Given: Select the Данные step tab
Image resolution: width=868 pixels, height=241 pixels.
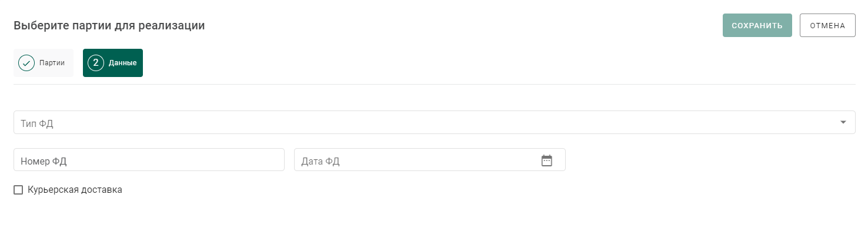Looking at the screenshot, I should 113,63.
